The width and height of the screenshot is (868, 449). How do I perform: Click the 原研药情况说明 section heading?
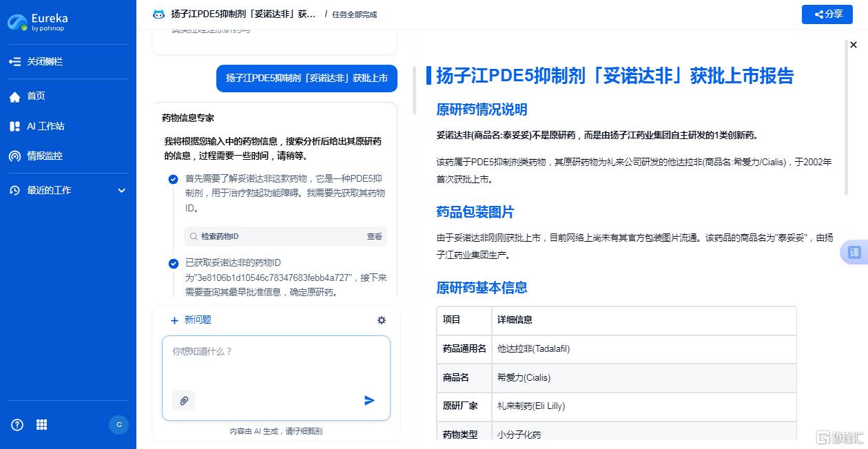482,109
